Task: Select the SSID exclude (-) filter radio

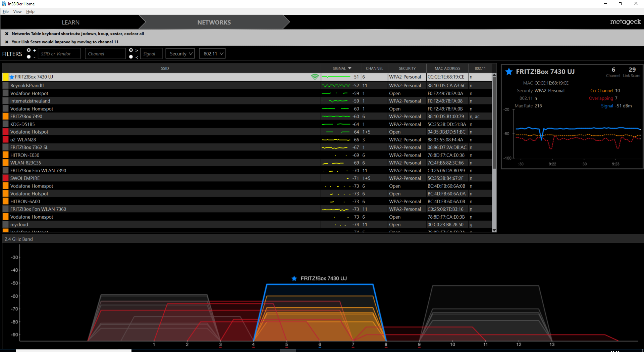Action: coord(29,57)
